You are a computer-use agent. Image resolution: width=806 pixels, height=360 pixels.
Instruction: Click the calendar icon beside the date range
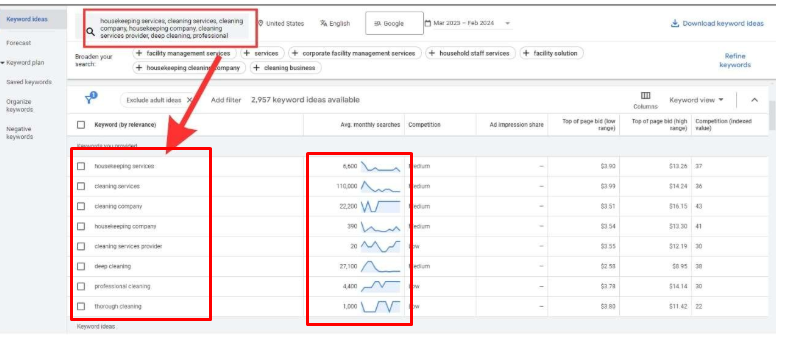coord(428,23)
